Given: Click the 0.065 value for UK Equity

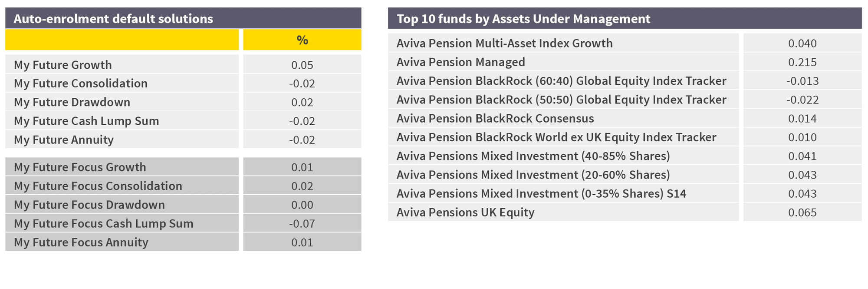Looking at the screenshot, I should (x=802, y=212).
